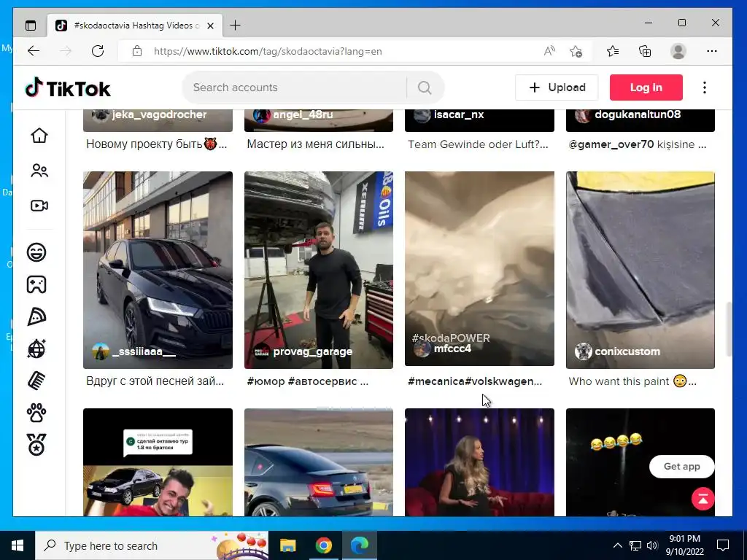Viewport: 747px width, 560px height.
Task: Open the Windows Start menu
Action: click(x=18, y=545)
